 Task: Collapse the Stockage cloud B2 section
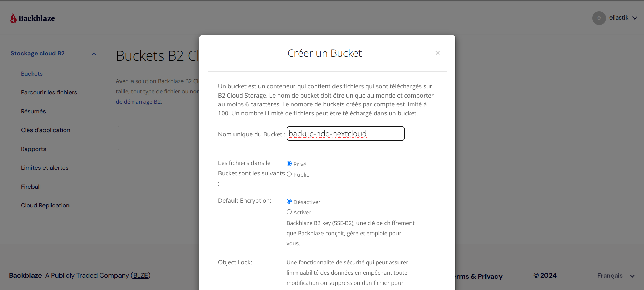click(x=94, y=54)
